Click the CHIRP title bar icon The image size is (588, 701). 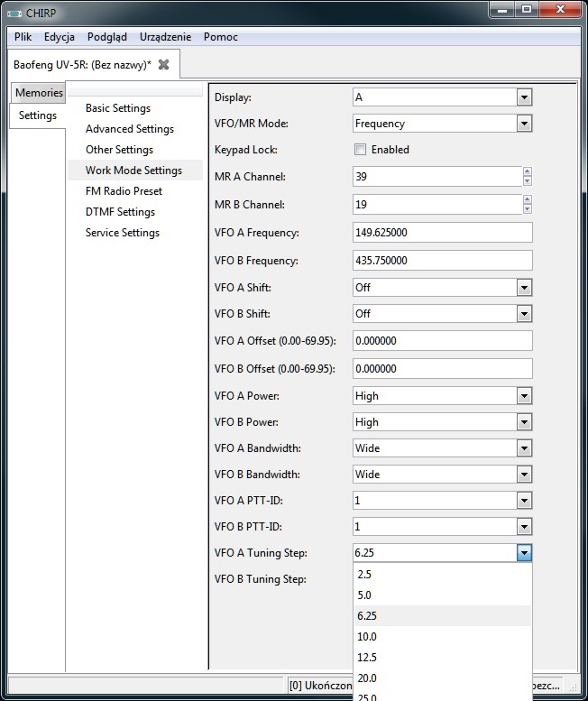coord(14,14)
